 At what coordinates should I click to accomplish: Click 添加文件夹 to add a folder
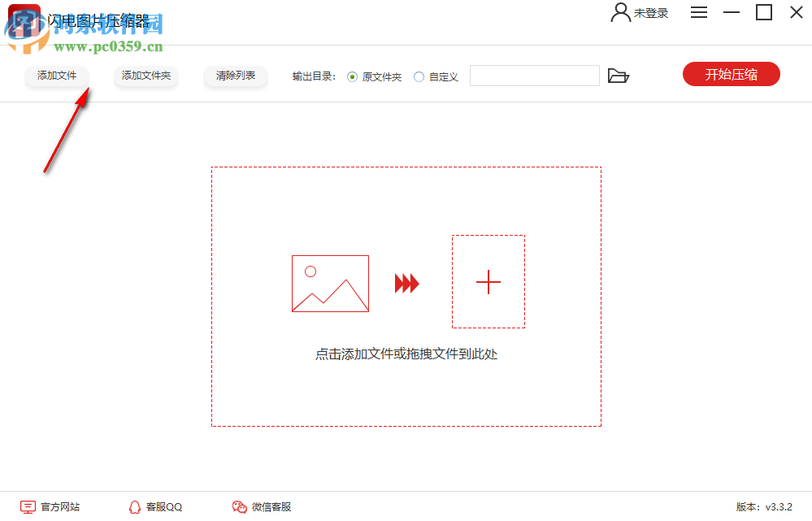point(145,75)
